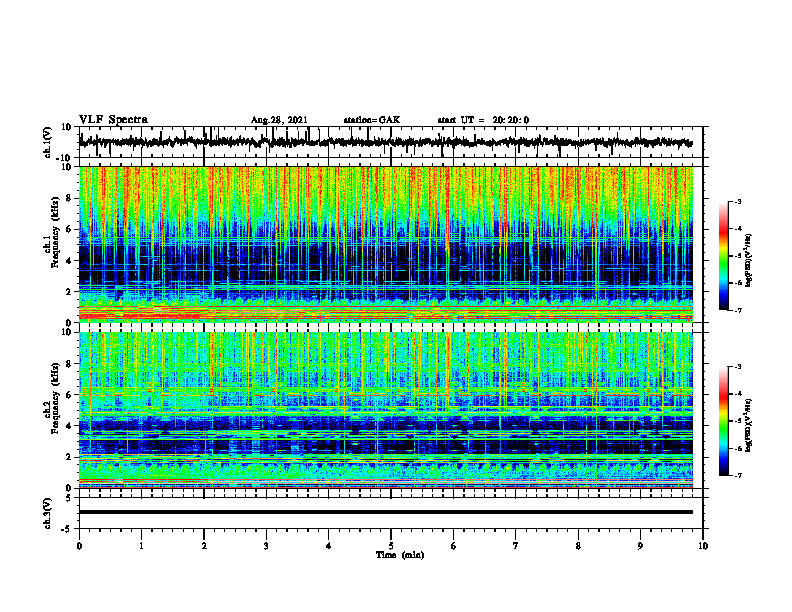Screen dimensions: 792x612
Task: Click the "8" kHz tick on ch.2 frequency axis
Action: [69, 364]
